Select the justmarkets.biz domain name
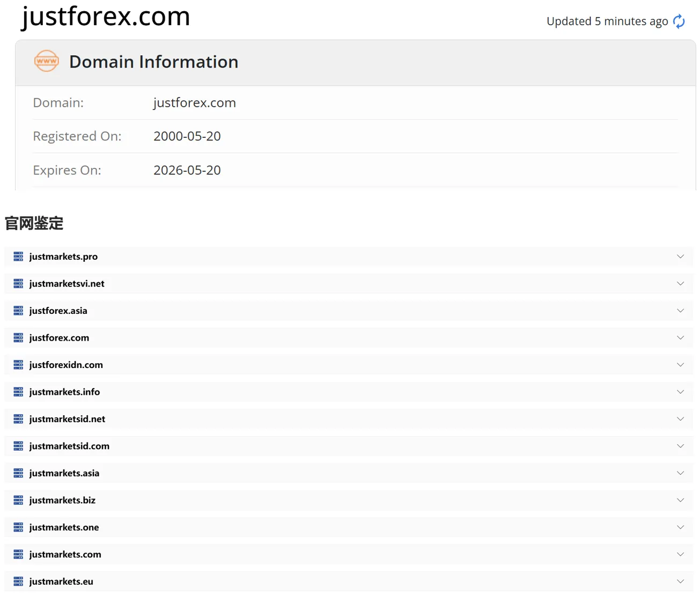This screenshot has width=700, height=596. [62, 500]
